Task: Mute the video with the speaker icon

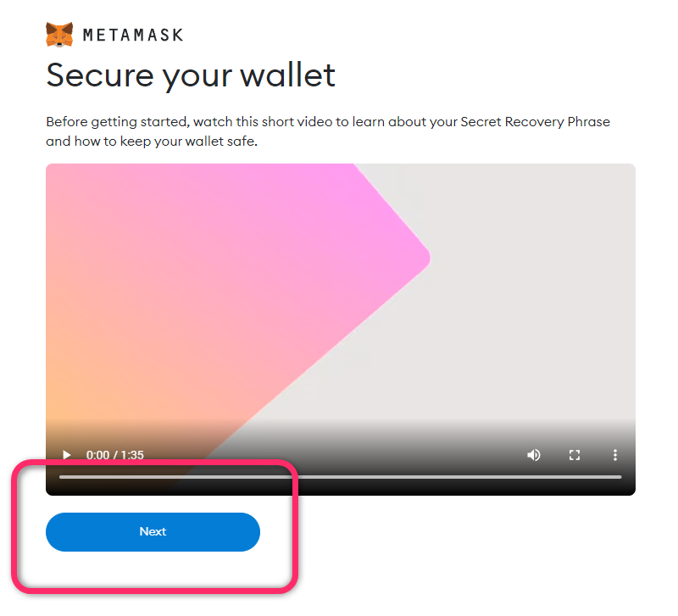Action: [x=534, y=455]
